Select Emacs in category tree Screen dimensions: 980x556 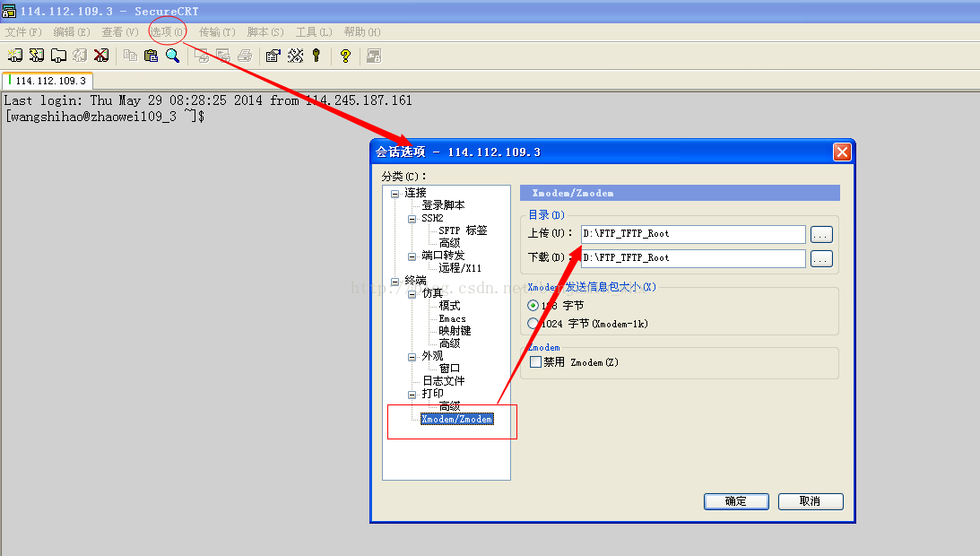point(452,318)
